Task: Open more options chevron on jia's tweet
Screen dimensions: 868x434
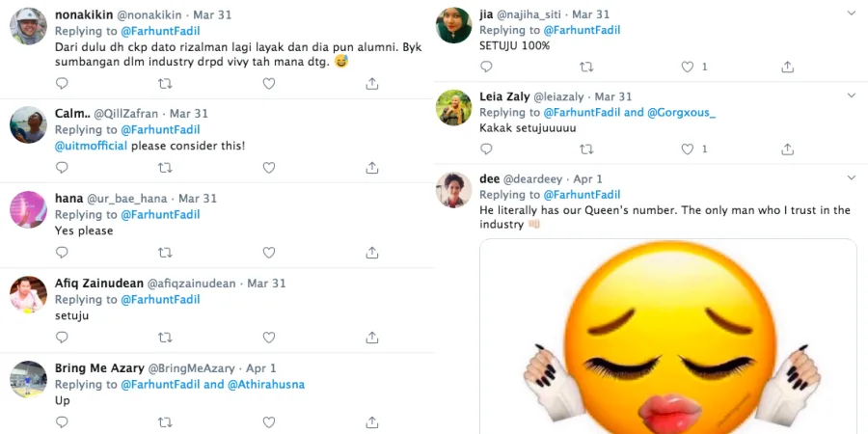Action: (851, 14)
